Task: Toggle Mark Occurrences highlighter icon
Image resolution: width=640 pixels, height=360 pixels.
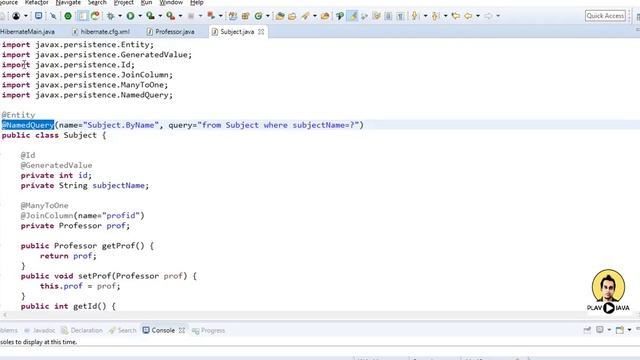Action: click(352, 16)
